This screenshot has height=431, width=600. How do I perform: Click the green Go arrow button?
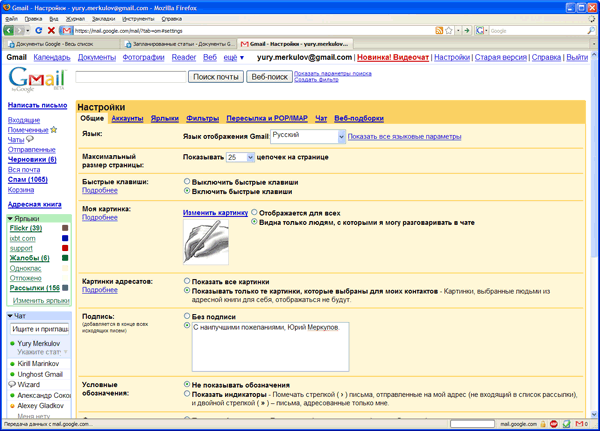tap(467, 31)
